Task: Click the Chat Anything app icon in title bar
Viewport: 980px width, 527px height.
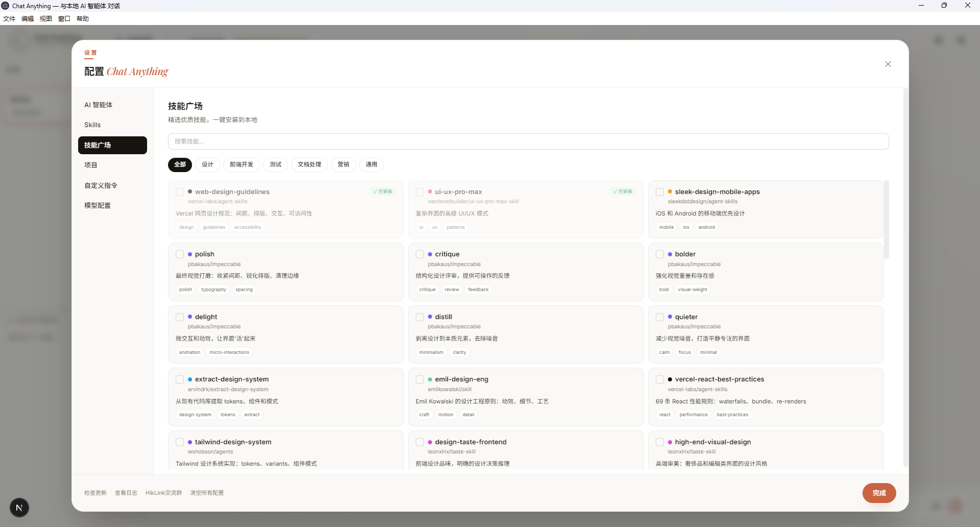Action: click(x=6, y=6)
